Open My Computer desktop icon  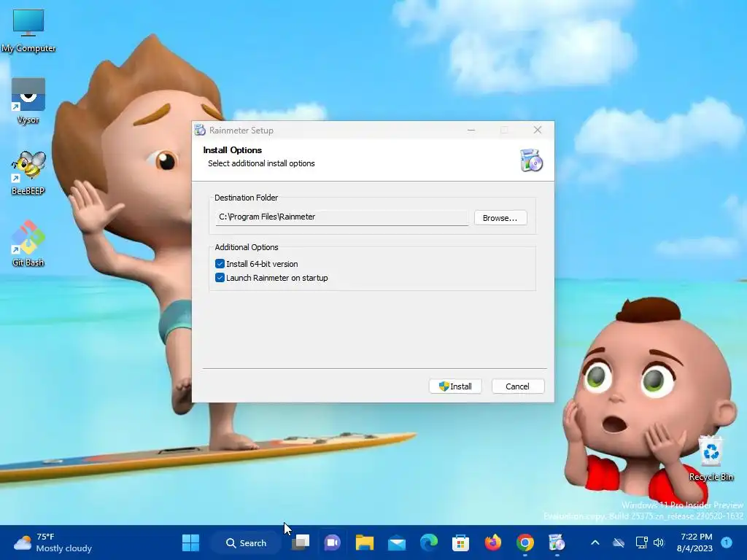28,31
